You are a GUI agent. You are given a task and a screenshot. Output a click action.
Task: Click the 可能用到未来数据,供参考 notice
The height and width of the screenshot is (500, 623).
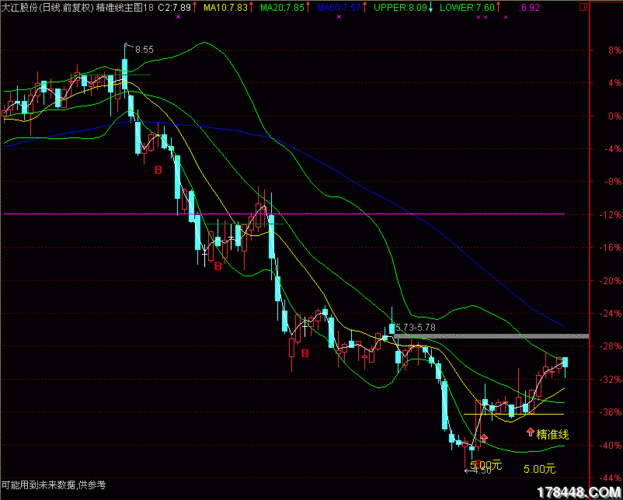54,484
